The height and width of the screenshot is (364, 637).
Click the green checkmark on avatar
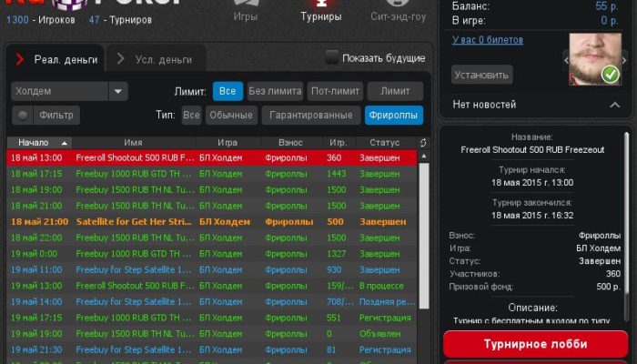click(611, 73)
